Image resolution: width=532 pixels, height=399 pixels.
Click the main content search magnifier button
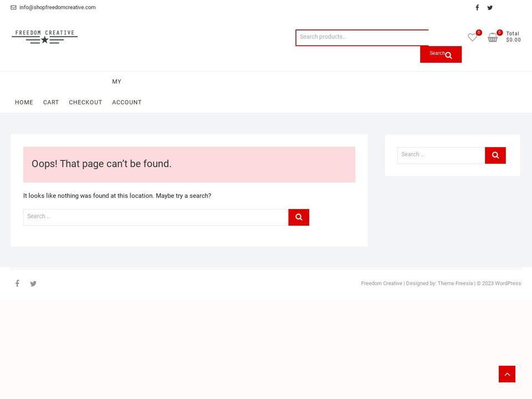[299, 217]
